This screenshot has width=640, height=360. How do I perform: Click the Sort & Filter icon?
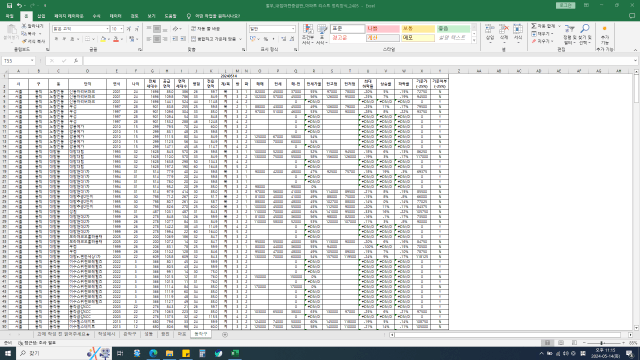coord(569,29)
